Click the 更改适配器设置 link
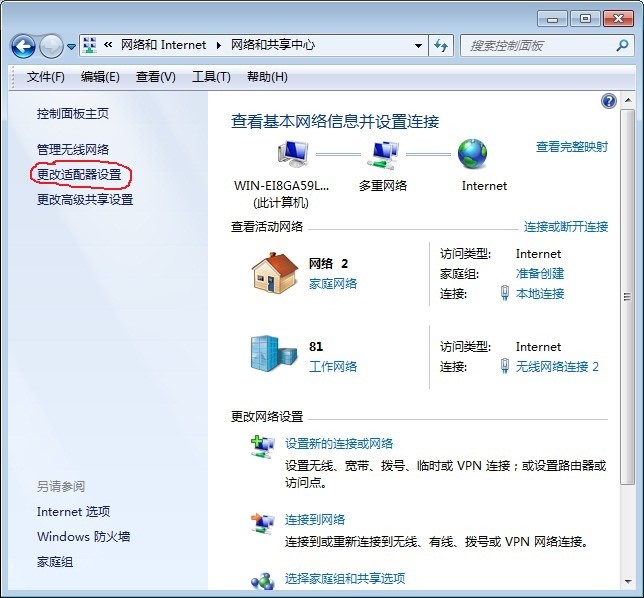The image size is (644, 598). pos(84,174)
